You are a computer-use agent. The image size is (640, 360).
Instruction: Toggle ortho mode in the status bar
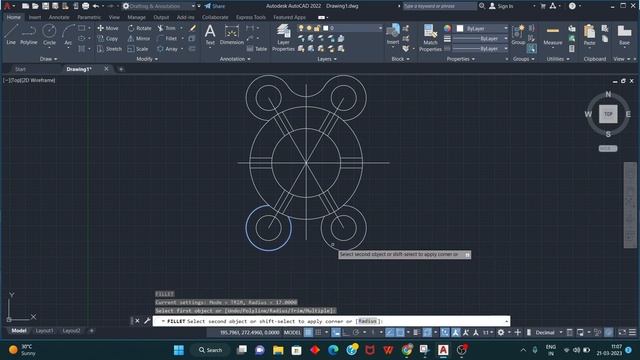[346, 333]
